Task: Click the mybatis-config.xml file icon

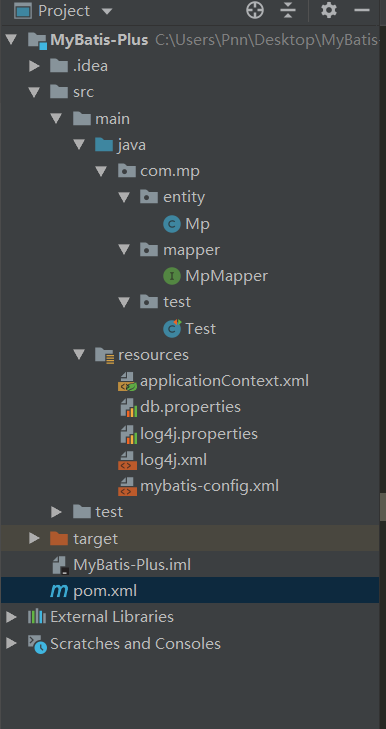Action: (127, 486)
